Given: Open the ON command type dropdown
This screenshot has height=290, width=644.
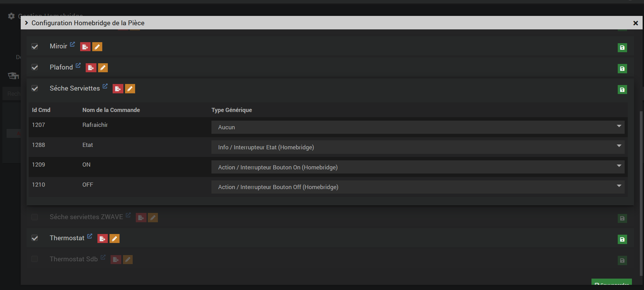Looking at the screenshot, I should (x=417, y=167).
